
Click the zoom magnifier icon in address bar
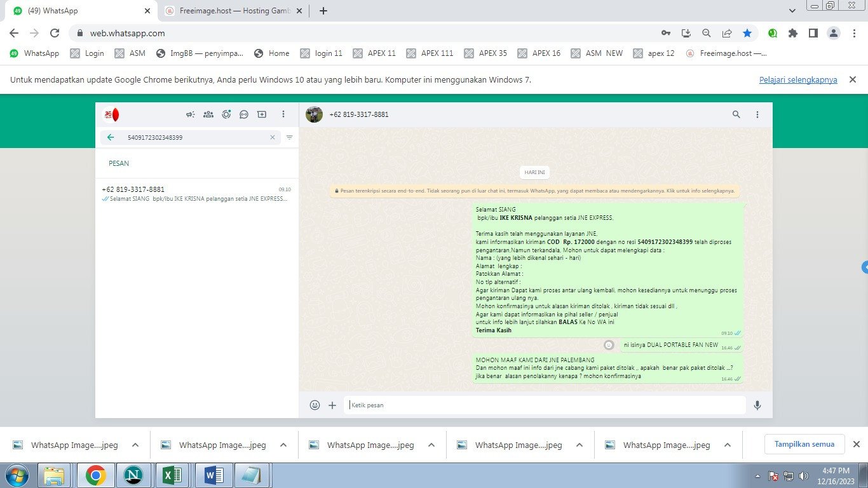click(x=707, y=33)
